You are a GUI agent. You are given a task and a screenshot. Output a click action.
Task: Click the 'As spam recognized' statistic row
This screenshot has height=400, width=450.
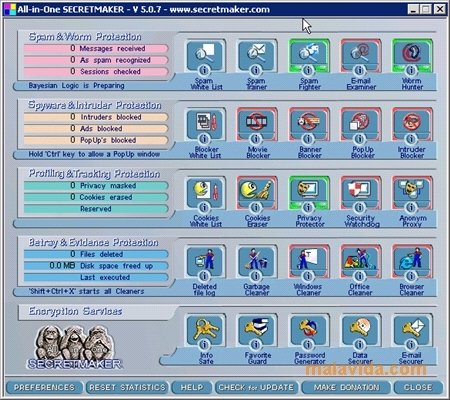[x=96, y=60]
